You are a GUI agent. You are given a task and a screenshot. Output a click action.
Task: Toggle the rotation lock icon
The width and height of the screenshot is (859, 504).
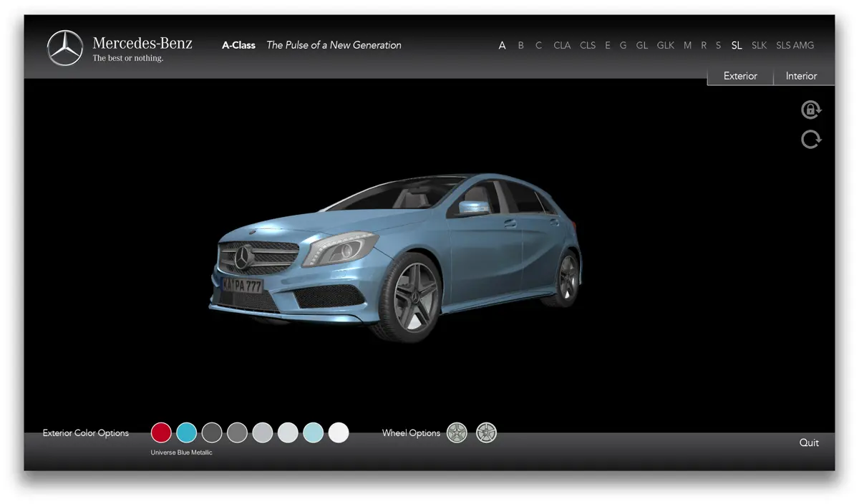[810, 110]
